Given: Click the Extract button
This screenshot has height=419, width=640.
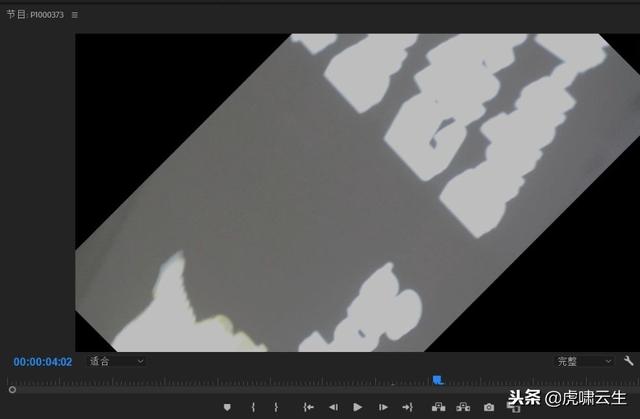Looking at the screenshot, I should [463, 407].
